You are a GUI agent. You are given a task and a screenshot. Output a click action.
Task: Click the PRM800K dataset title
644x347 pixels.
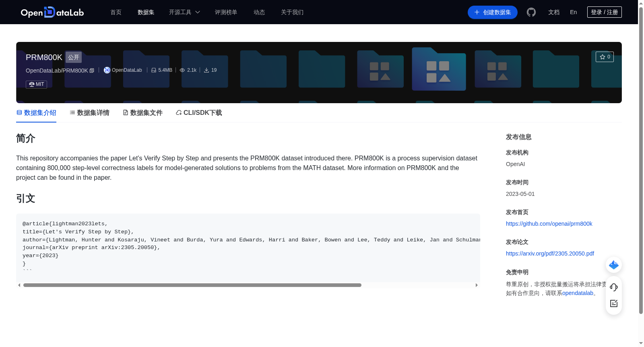[x=44, y=57]
